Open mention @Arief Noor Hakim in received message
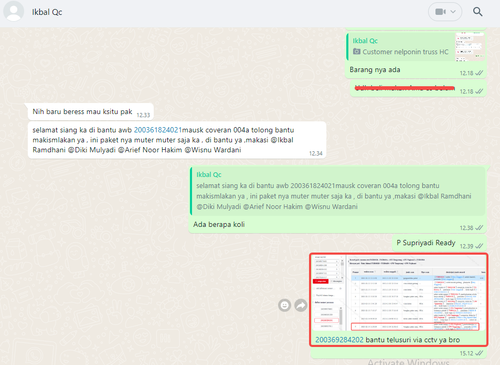The image size is (500, 365). (x=150, y=150)
